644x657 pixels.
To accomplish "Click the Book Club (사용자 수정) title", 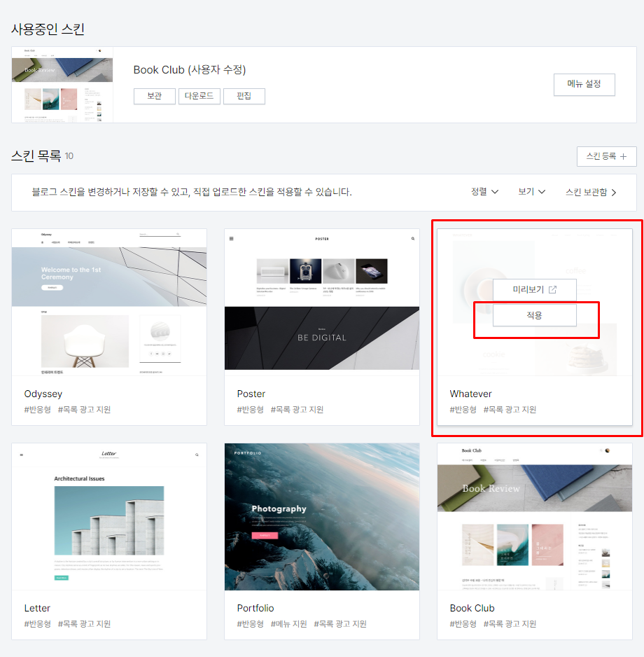I will [189, 69].
